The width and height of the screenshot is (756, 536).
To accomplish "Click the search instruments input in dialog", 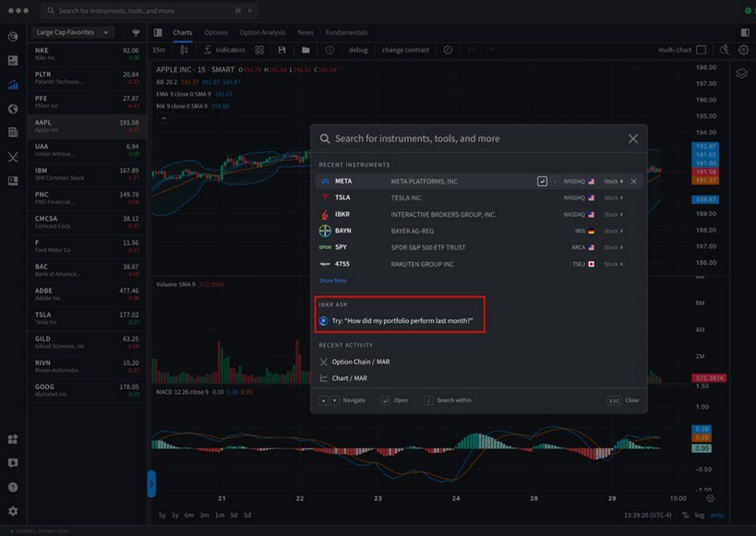I will coord(471,138).
